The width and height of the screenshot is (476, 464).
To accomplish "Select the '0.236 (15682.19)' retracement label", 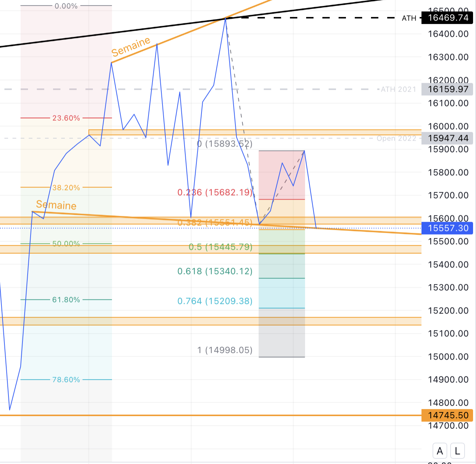I will point(215,192).
